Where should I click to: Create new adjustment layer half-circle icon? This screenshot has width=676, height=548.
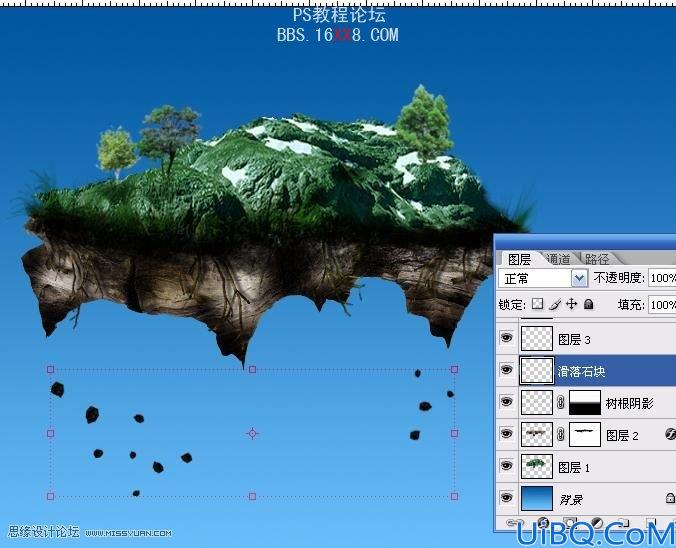click(x=597, y=523)
